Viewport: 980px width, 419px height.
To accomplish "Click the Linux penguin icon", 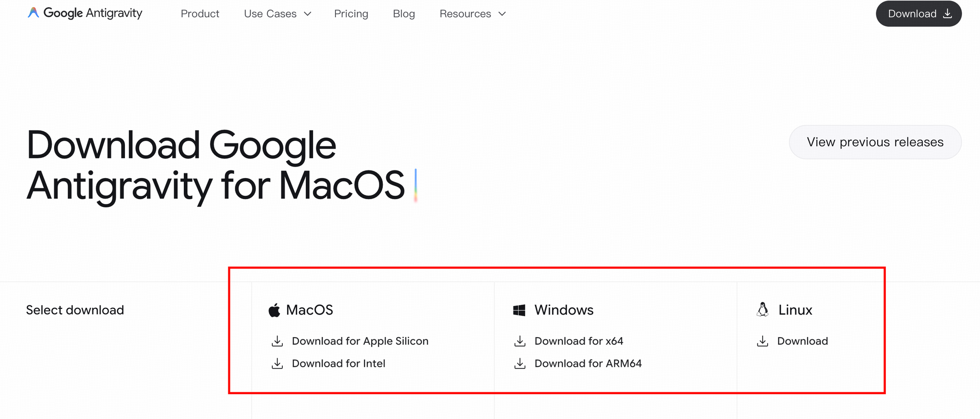I will (x=763, y=310).
